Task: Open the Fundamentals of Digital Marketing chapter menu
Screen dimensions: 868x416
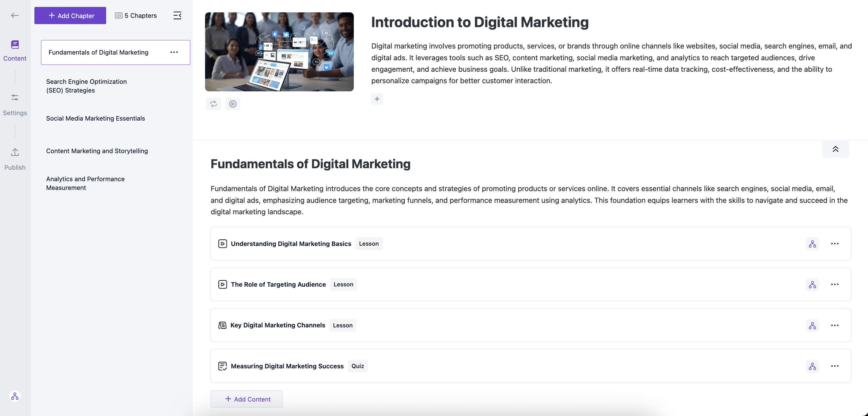Action: pos(174,52)
